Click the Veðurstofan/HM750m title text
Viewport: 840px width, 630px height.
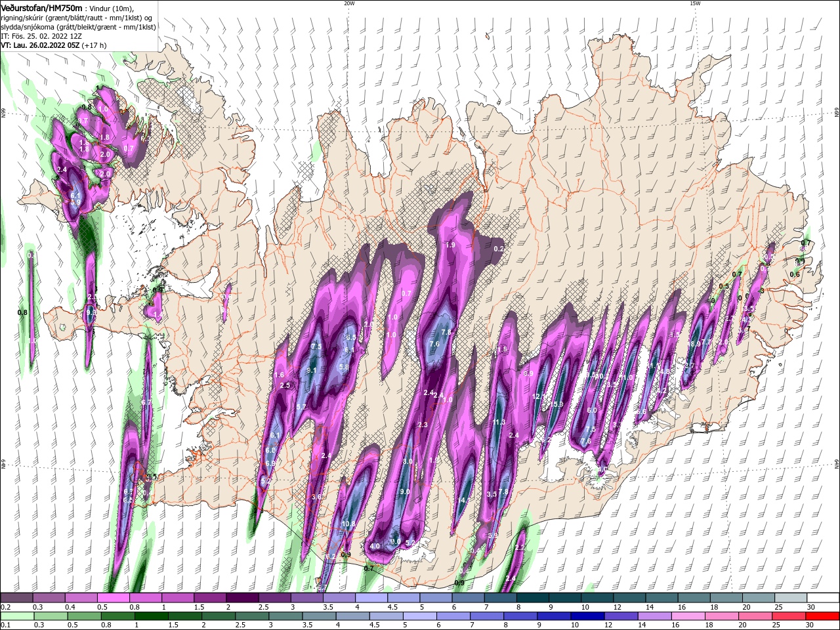pyautogui.click(x=41, y=8)
